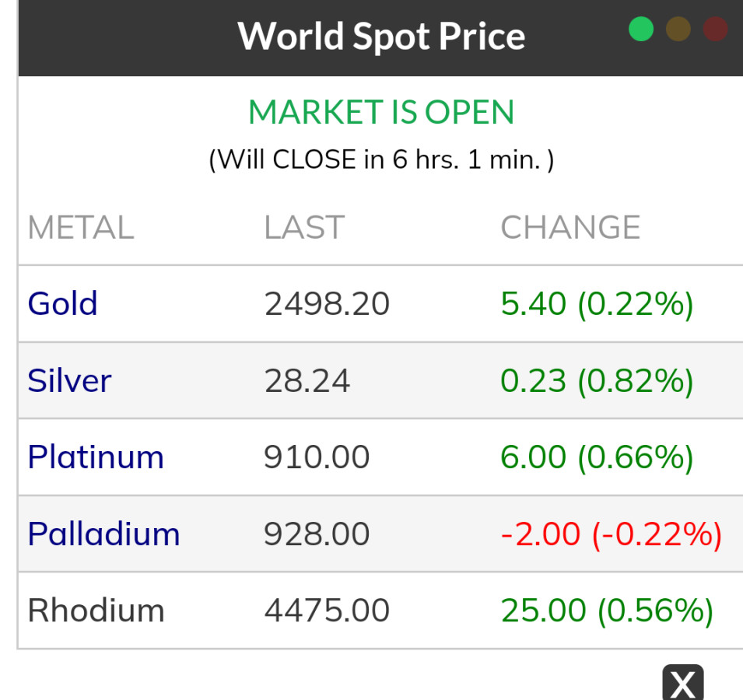Click the Platinum last price 910.00

[317, 457]
